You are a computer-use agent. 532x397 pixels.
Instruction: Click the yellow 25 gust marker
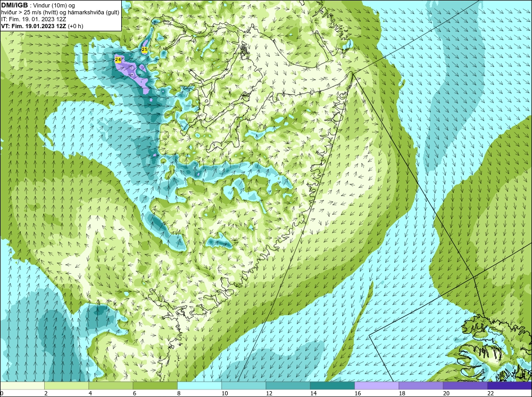145,49
